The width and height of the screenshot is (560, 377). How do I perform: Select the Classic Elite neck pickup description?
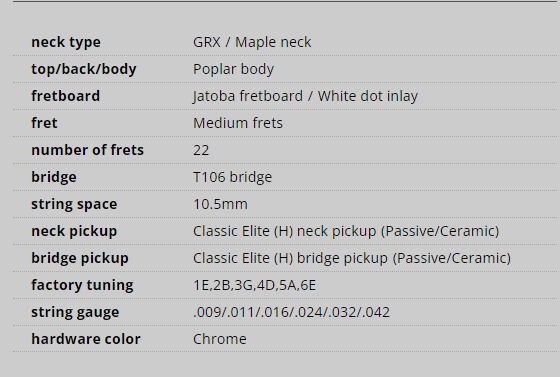[x=346, y=231]
